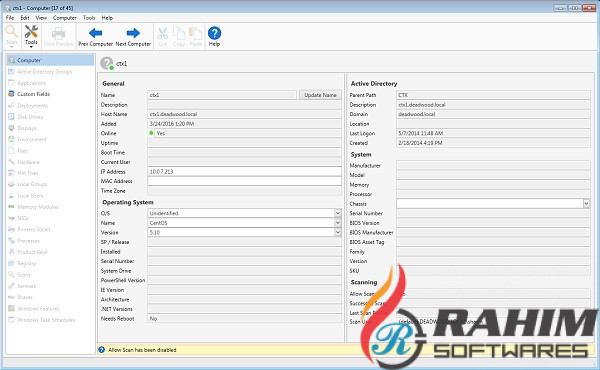The height and width of the screenshot is (370, 600).
Task: Go to Prev Computer with blue arrow
Action: [x=95, y=37]
